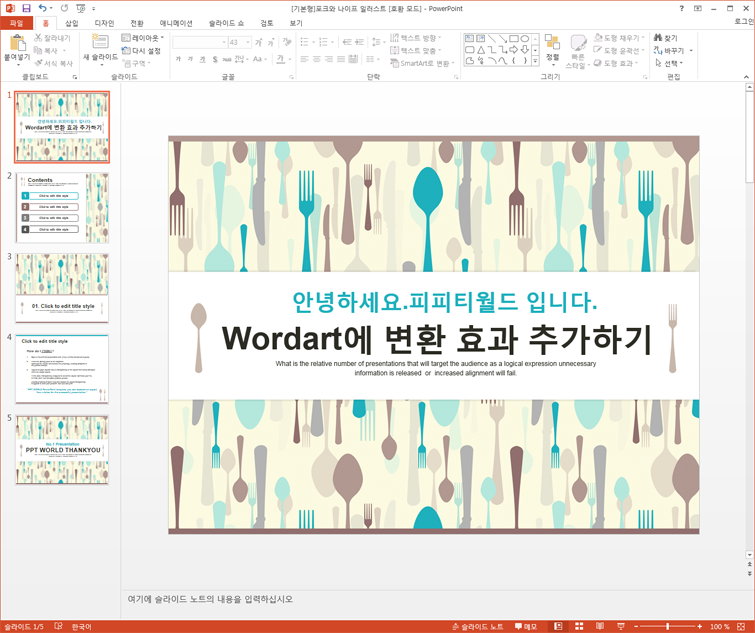The image size is (755, 633).
Task: Toggle Align Text Left
Action: pos(304,59)
